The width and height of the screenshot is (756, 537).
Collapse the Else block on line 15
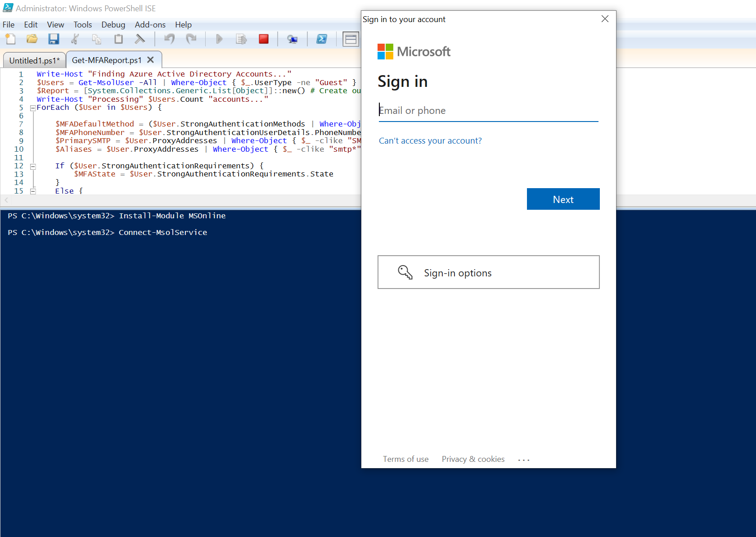coord(33,191)
